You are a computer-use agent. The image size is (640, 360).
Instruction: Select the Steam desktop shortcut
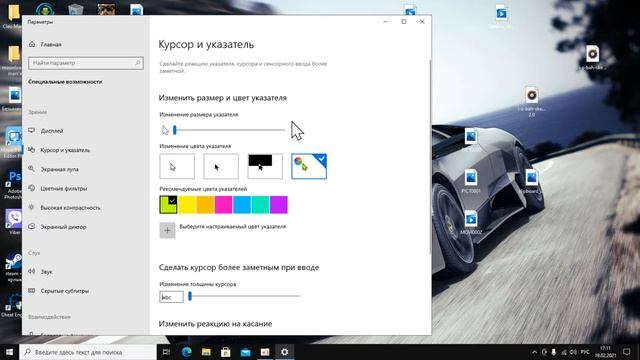13,266
